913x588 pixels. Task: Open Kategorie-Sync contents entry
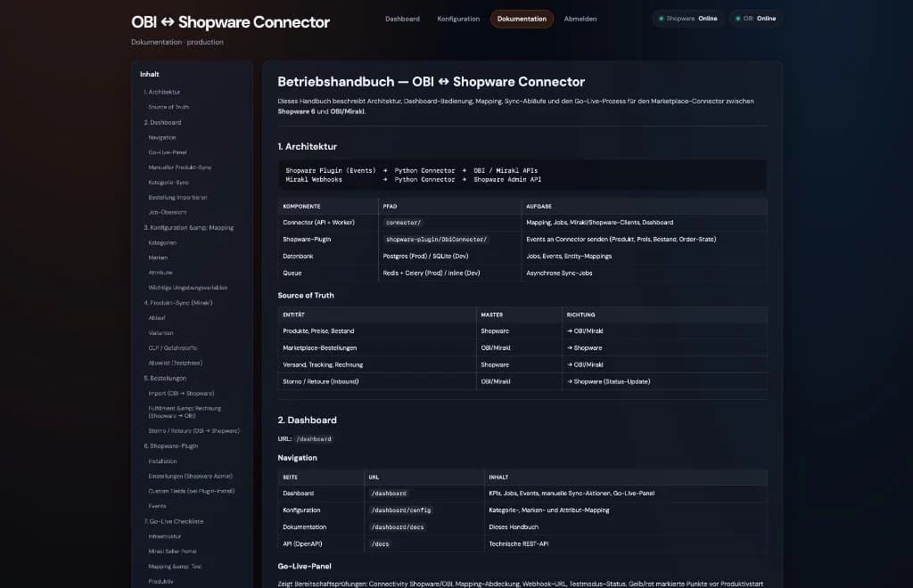click(x=169, y=183)
